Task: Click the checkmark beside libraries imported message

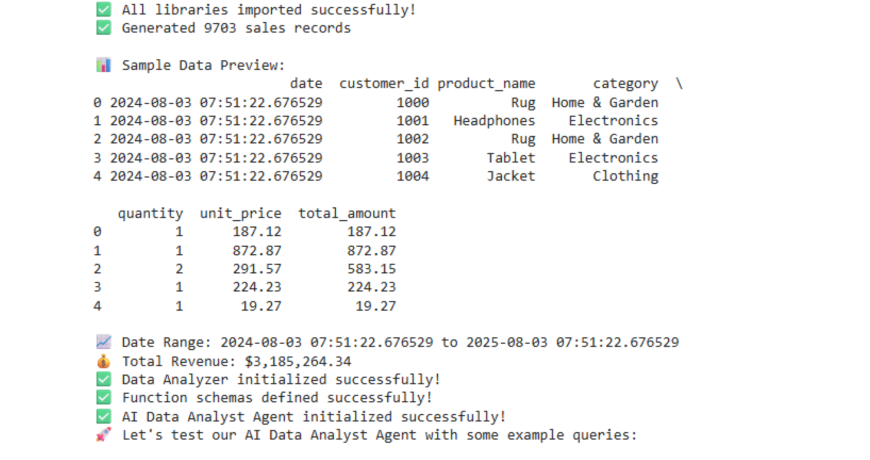Action: 103,9
